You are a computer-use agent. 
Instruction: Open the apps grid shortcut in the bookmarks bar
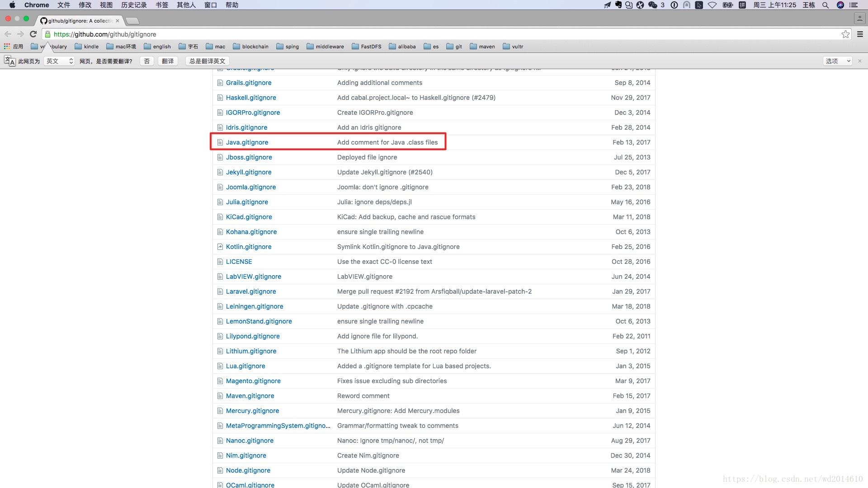(13, 47)
